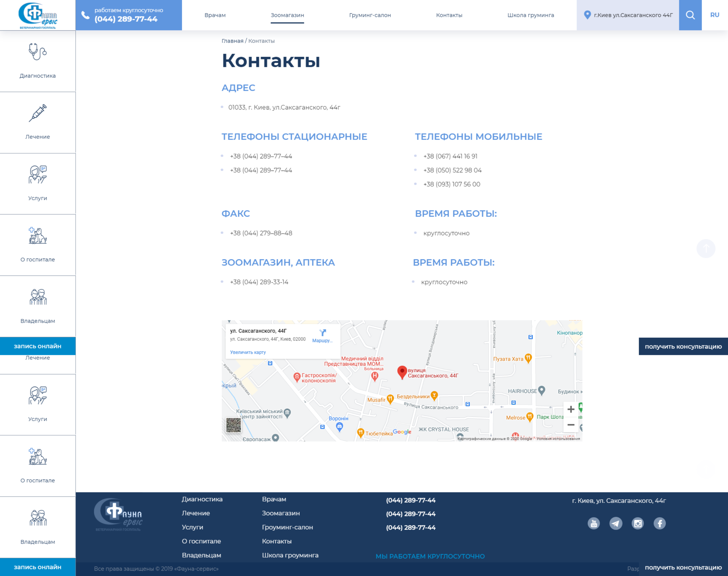This screenshot has width=728, height=576.
Task: Click the Фауна-сервис logo in header
Action: [x=38, y=16]
